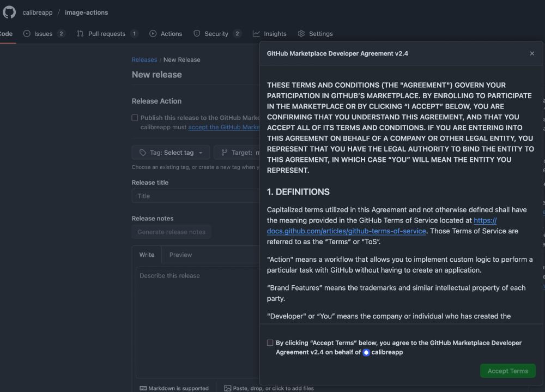545x392 pixels.
Task: Click the Pull requests count badge 1
Action: point(135,34)
